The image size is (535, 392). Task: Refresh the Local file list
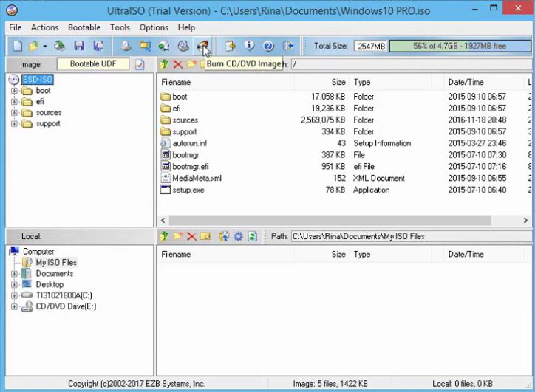[x=252, y=236]
